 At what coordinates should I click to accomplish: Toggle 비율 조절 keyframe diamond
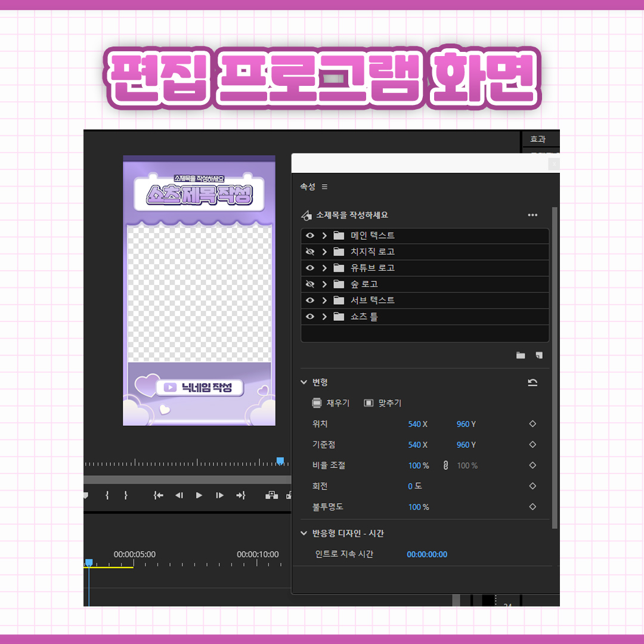pyautogui.click(x=532, y=465)
